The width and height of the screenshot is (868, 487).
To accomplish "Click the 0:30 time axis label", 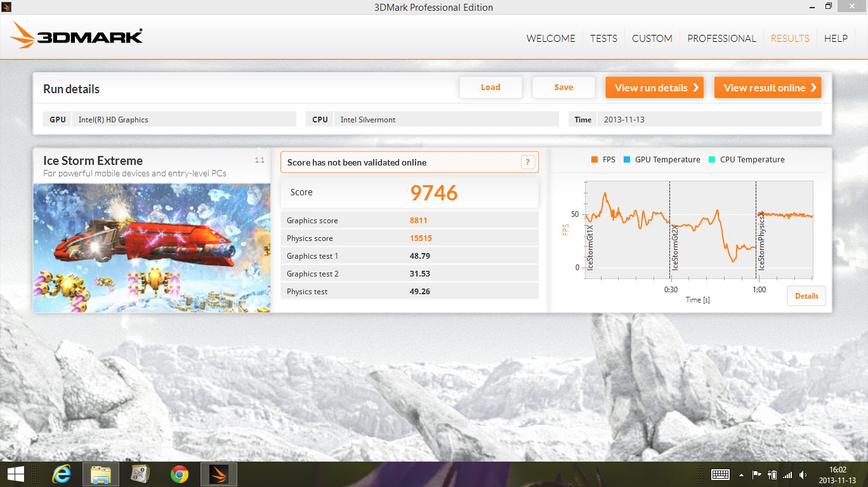I will (671, 289).
